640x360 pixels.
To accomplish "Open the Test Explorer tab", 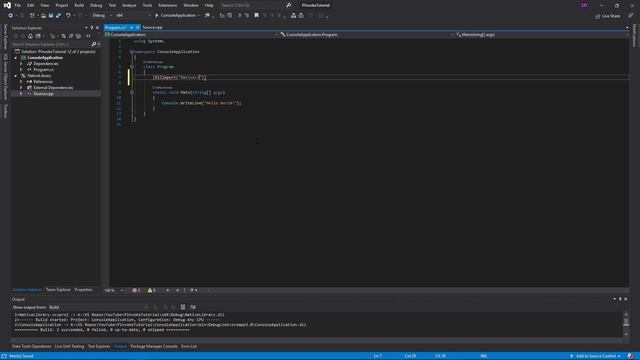I will coord(99,347).
